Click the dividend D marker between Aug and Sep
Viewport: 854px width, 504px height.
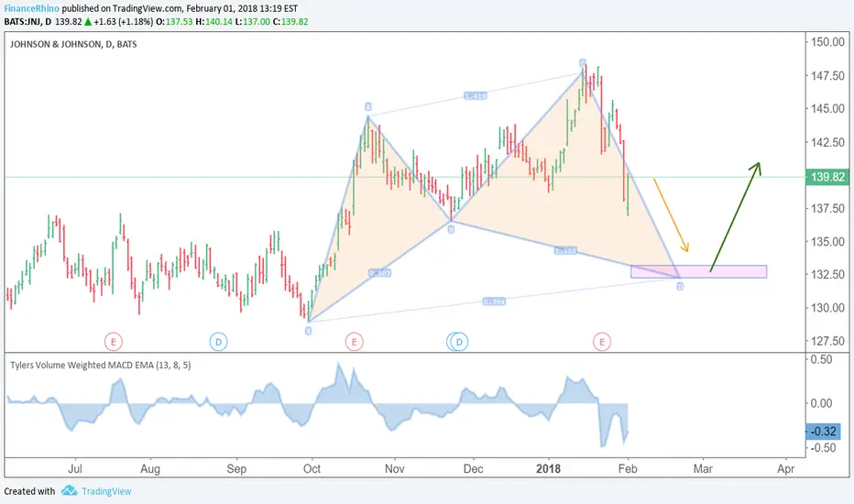(218, 342)
